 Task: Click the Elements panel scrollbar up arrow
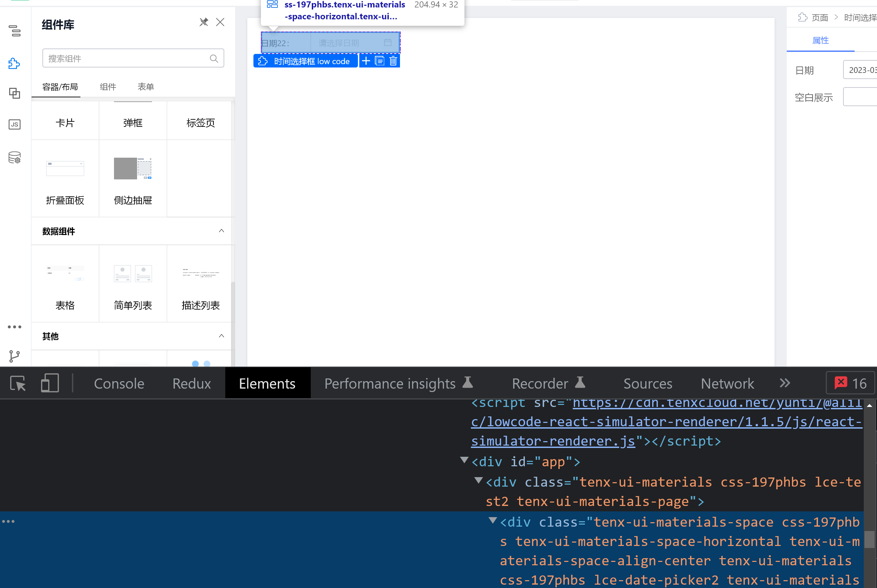[x=870, y=406]
